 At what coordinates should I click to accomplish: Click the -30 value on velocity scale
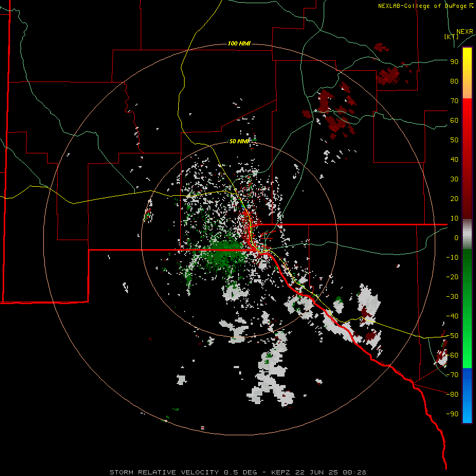pyautogui.click(x=452, y=297)
